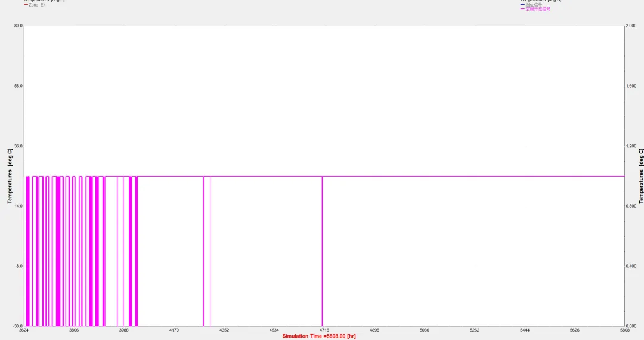The height and width of the screenshot is (340, 644).
Task: Click the right axis value 2.000
Action: pos(631,26)
